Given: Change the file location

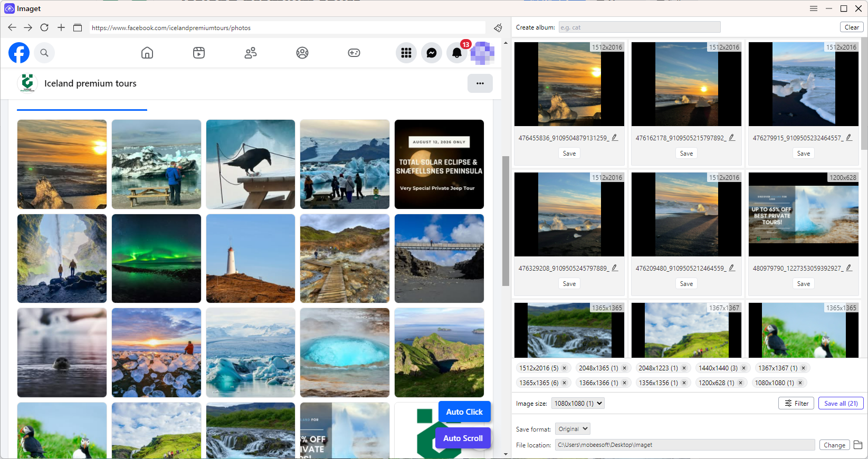Looking at the screenshot, I should point(834,445).
